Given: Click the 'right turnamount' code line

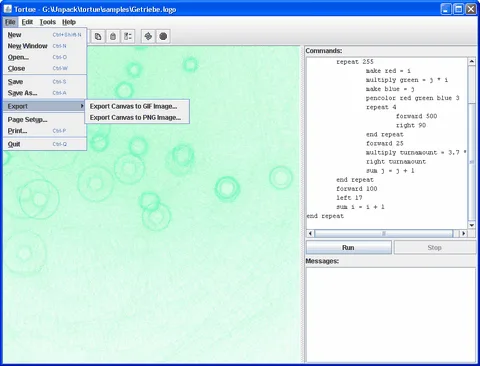Looking at the screenshot, I should tap(396, 162).
